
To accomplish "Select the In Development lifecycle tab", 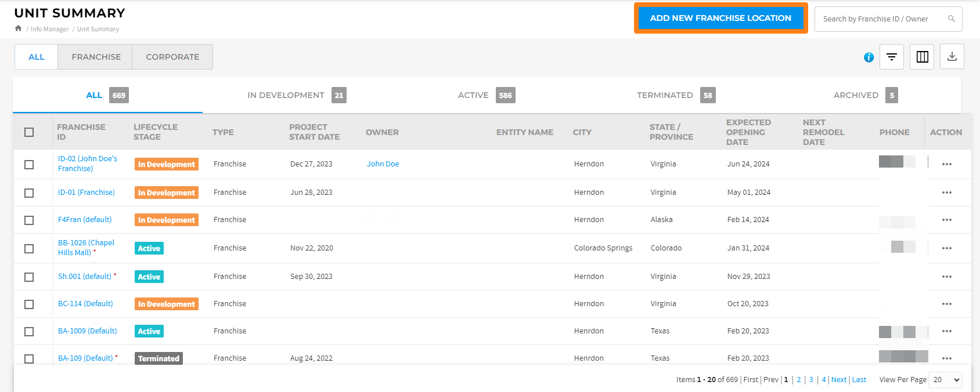I will click(x=296, y=95).
